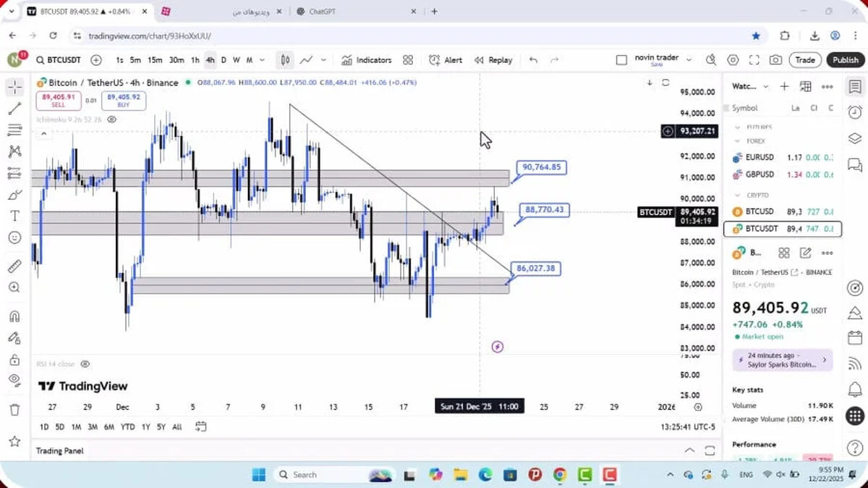The image size is (868, 488).
Task: Select GBPUSD in the watchlist
Action: coord(782,174)
